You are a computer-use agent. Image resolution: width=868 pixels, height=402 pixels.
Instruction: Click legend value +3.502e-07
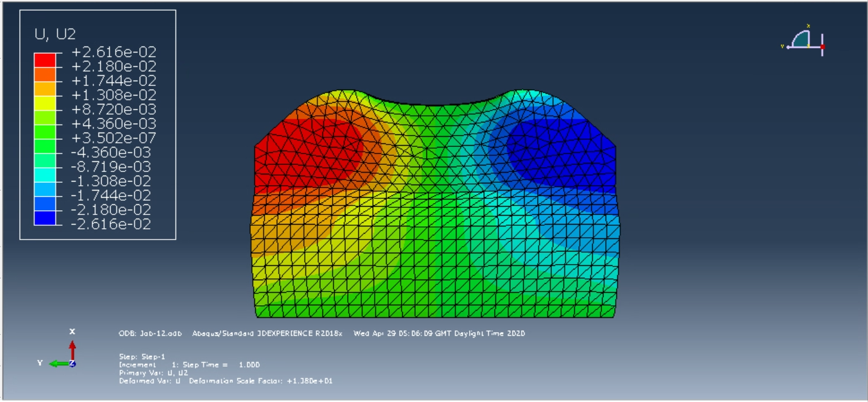pyautogui.click(x=114, y=138)
